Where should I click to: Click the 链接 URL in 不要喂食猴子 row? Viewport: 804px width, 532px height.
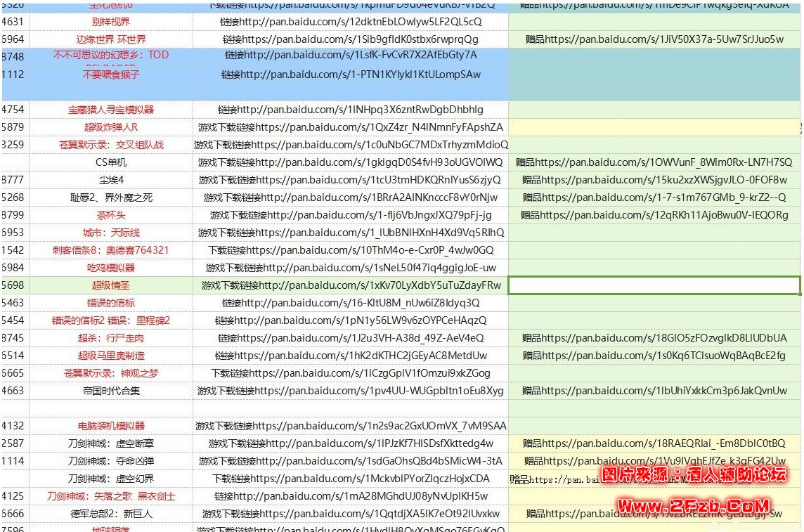[x=351, y=74]
